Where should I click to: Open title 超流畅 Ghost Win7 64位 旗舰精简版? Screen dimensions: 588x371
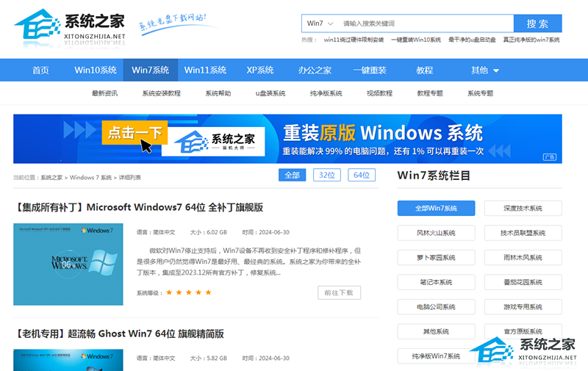coord(119,334)
